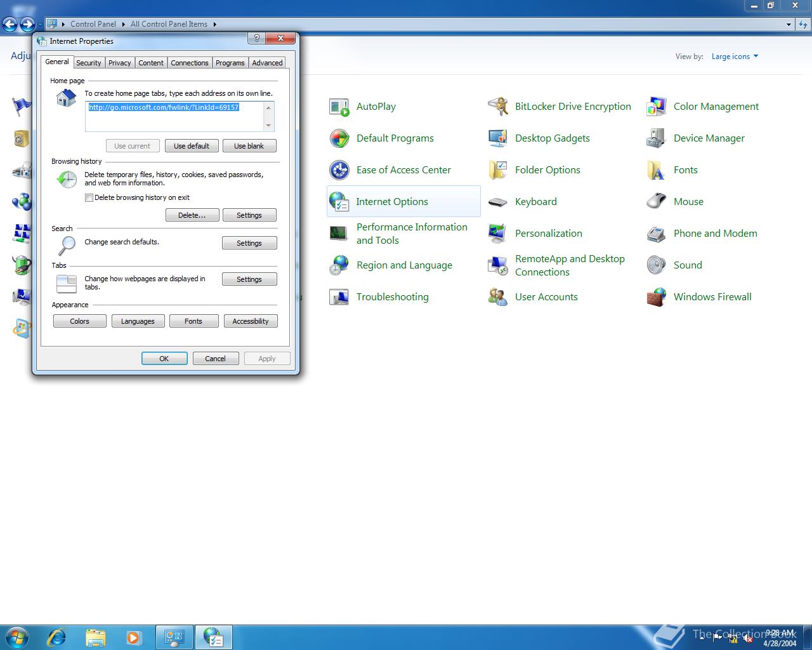Toggle Delete browsing history on exit
The width and height of the screenshot is (812, 650).
pyautogui.click(x=89, y=197)
